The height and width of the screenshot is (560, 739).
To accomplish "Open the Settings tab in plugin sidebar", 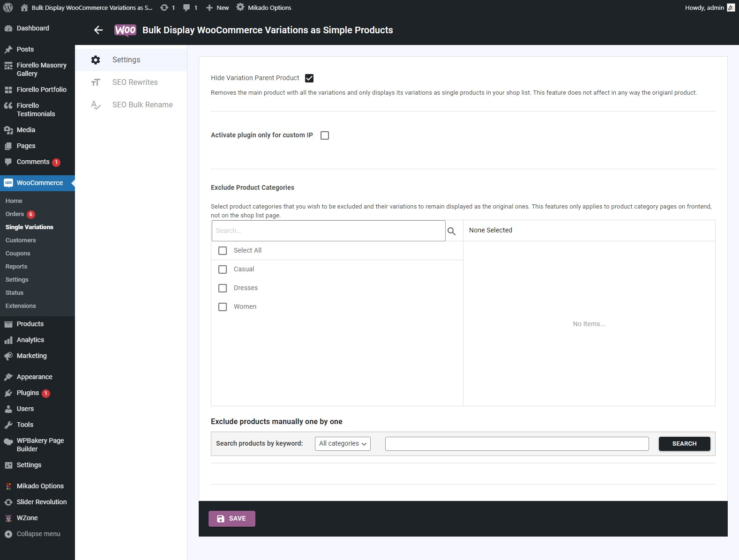I will point(131,60).
